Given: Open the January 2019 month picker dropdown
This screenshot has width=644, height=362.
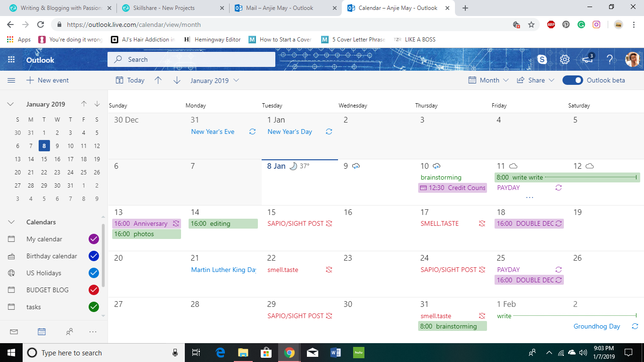Looking at the screenshot, I should 215,80.
